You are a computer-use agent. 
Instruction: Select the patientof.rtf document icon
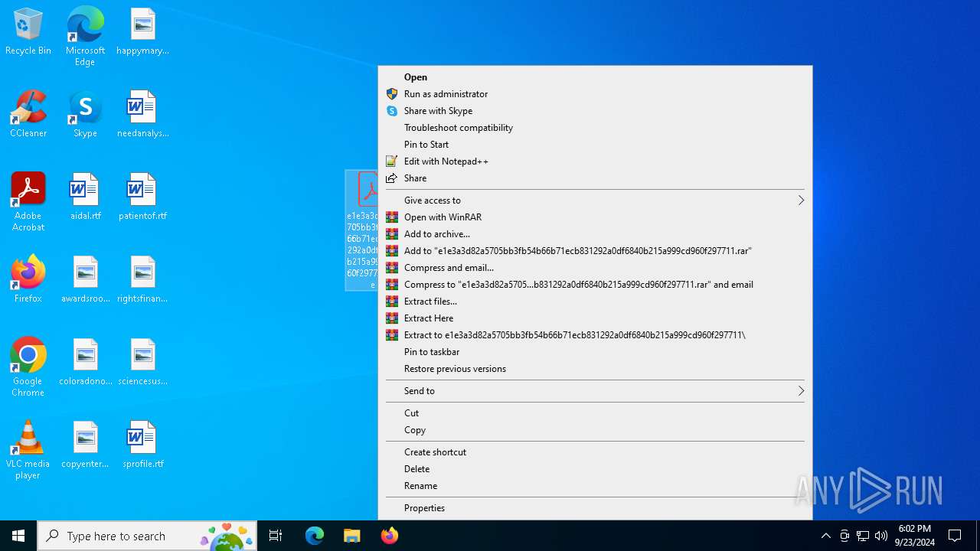142,197
